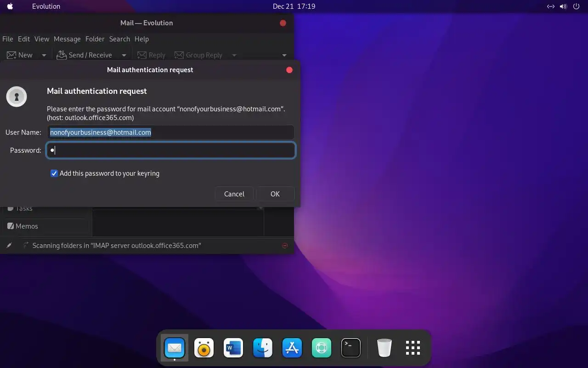Open the Trash in the dock
This screenshot has height=368, width=588.
point(384,348)
